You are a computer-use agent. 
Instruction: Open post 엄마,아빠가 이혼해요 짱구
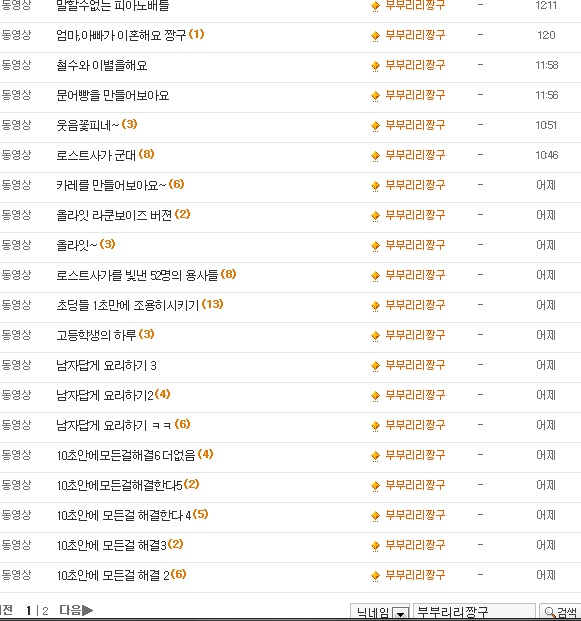(x=121, y=35)
